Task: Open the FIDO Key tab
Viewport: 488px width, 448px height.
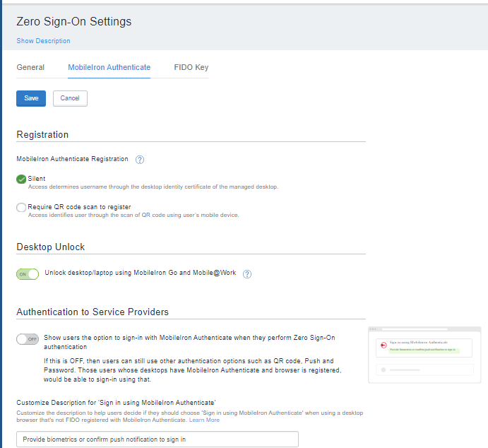Action: [191, 68]
